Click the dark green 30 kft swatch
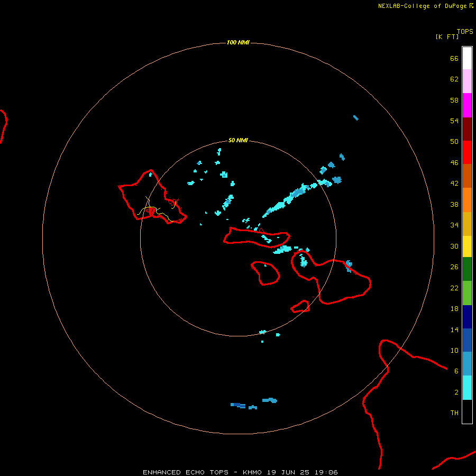 tap(467, 269)
